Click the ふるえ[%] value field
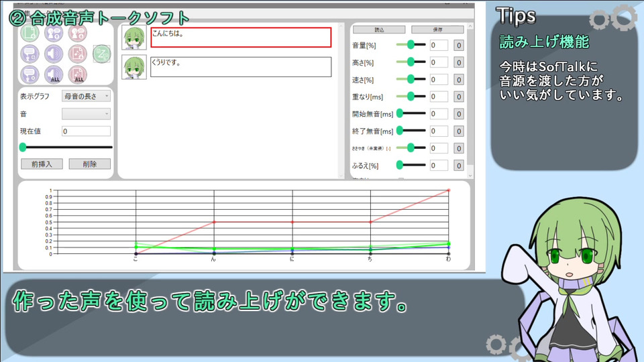 439,166
